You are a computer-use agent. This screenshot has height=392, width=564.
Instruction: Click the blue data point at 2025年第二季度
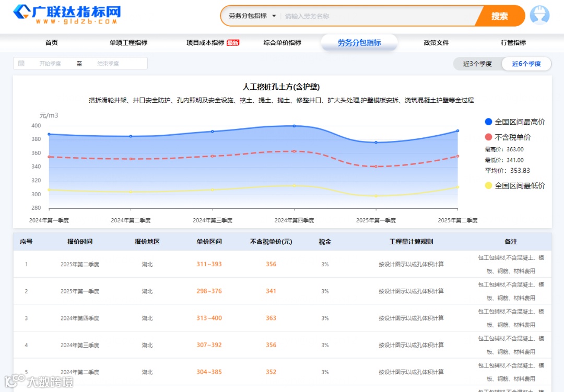457,131
